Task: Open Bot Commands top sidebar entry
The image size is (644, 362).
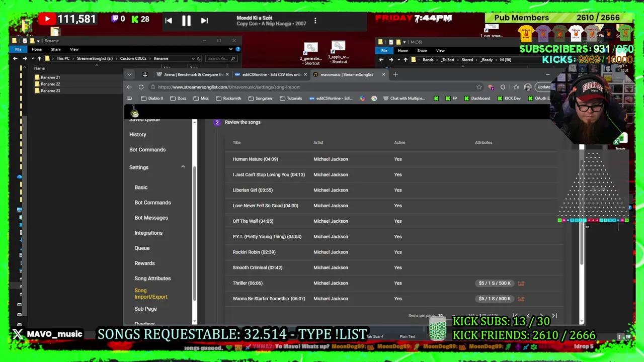Action: point(147,149)
